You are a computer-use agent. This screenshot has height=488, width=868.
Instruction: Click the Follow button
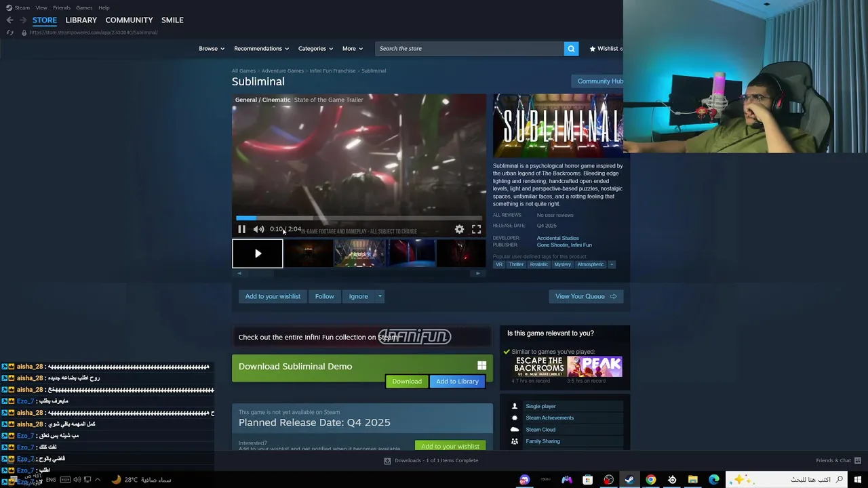tap(324, 296)
